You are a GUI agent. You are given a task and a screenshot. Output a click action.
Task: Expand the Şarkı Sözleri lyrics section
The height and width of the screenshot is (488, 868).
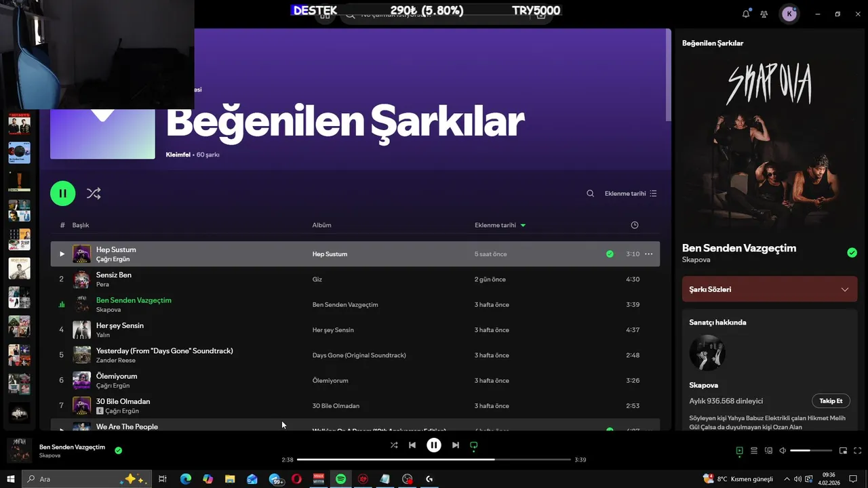pyautogui.click(x=770, y=289)
